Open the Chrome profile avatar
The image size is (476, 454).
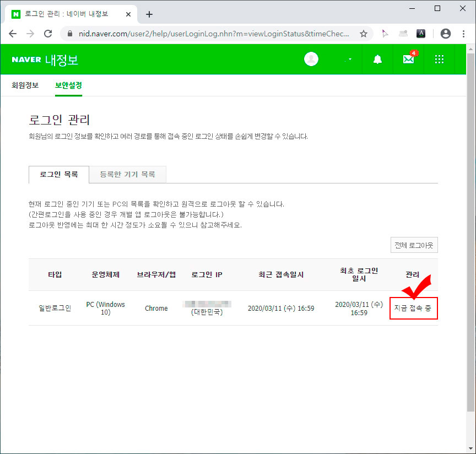(x=446, y=33)
